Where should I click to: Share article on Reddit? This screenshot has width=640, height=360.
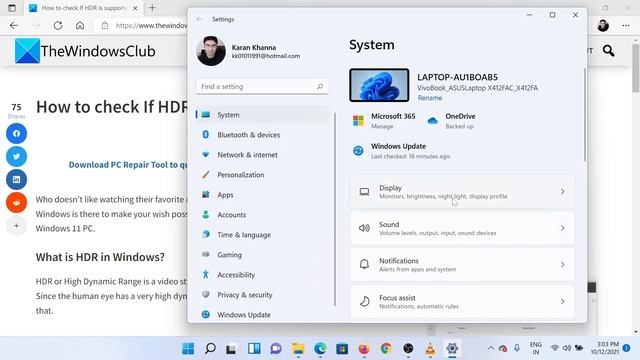(x=16, y=202)
